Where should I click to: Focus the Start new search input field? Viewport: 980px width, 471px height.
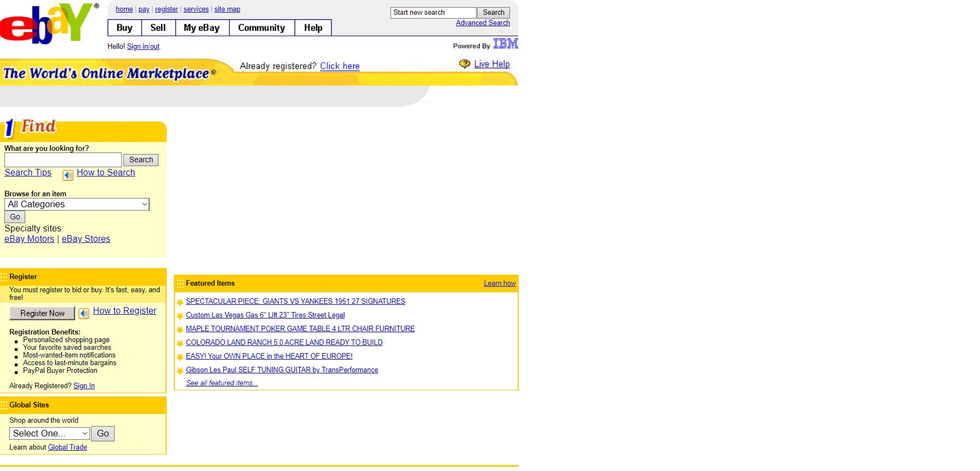pyautogui.click(x=433, y=13)
